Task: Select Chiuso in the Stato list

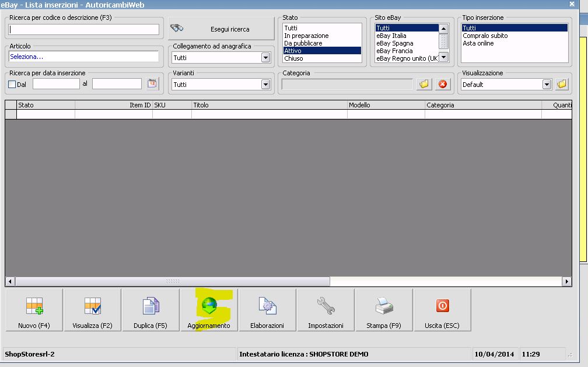Action: pyautogui.click(x=322, y=58)
